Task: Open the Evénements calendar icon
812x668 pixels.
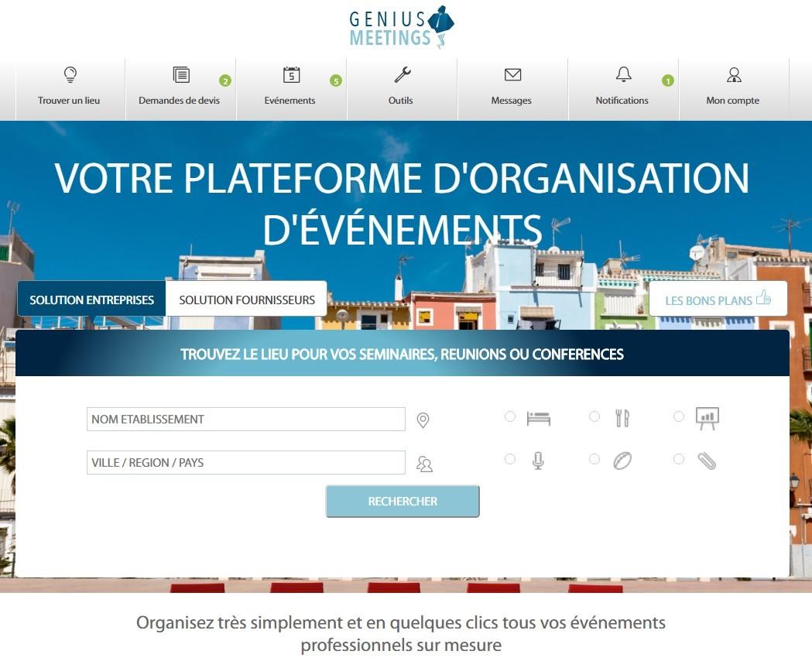Action: (292, 74)
